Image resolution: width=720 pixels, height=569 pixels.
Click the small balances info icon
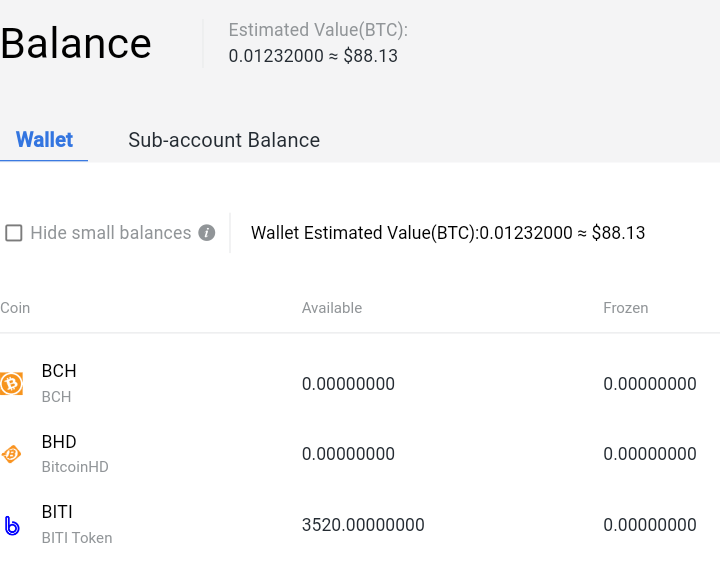[207, 233]
